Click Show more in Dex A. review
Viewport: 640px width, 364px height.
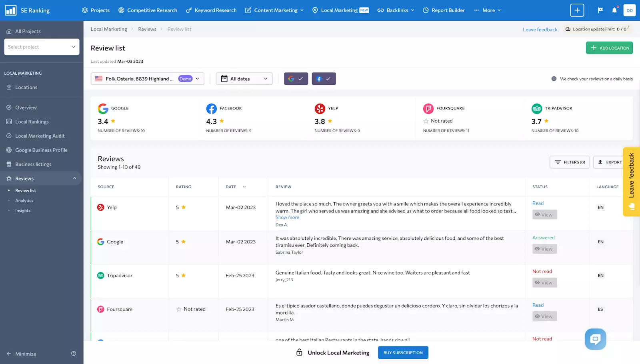[287, 217]
